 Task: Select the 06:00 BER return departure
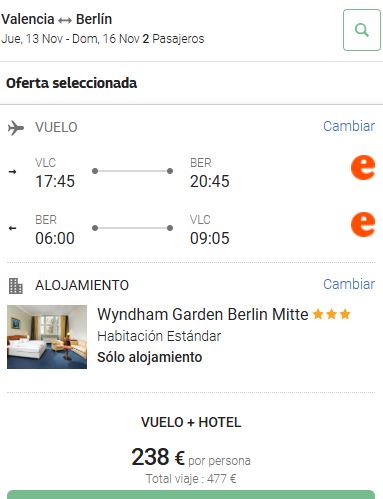click(x=55, y=238)
